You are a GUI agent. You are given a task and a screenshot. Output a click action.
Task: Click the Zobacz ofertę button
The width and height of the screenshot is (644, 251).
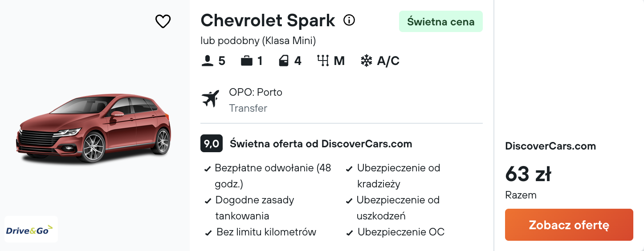[569, 225]
